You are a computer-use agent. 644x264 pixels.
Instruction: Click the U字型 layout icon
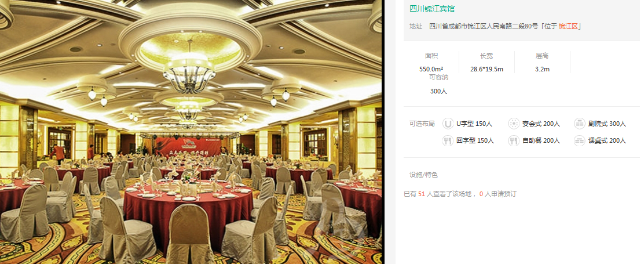pos(448,124)
